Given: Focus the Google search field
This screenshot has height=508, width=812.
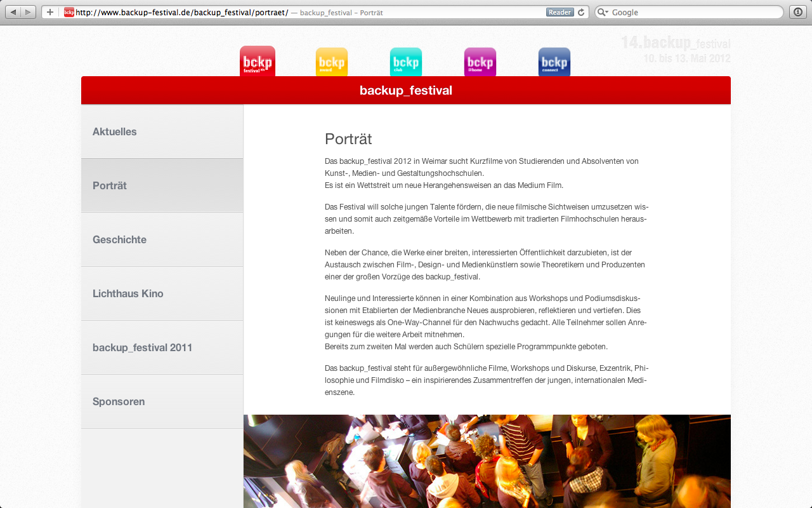Looking at the screenshot, I should click(689, 12).
